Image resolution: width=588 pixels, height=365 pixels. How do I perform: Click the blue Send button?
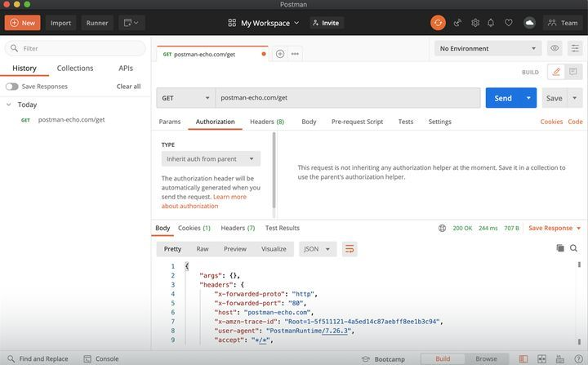(503, 98)
